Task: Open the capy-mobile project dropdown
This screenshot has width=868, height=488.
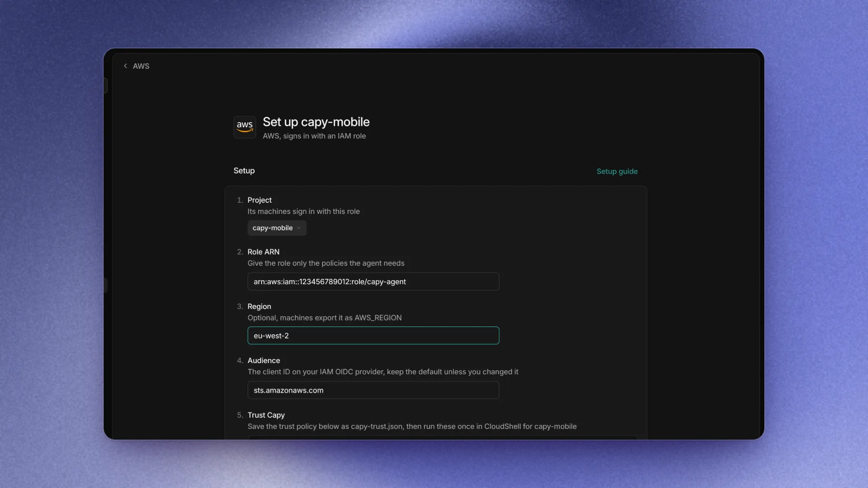Action: [x=277, y=228]
